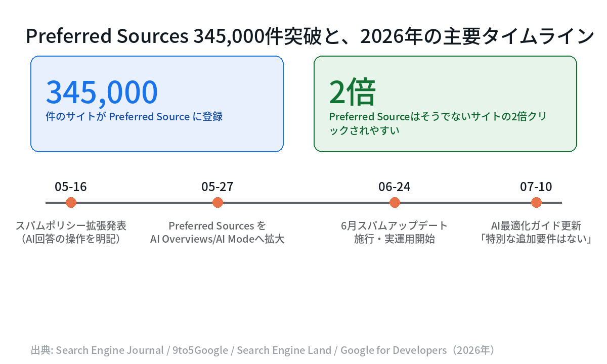Screen dimensions: 607x364
Task: Click the green card's 'Preferred Sourceはそうでない' description
Action: point(438,123)
